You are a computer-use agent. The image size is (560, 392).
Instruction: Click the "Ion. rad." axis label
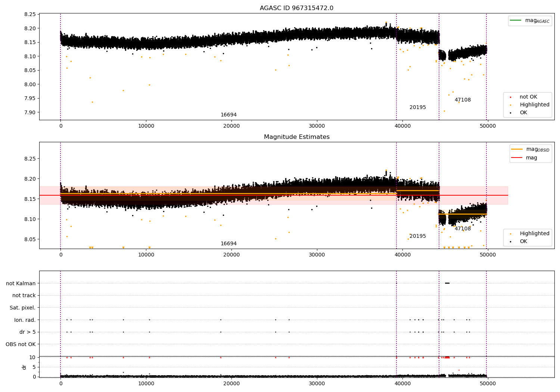click(x=25, y=320)
